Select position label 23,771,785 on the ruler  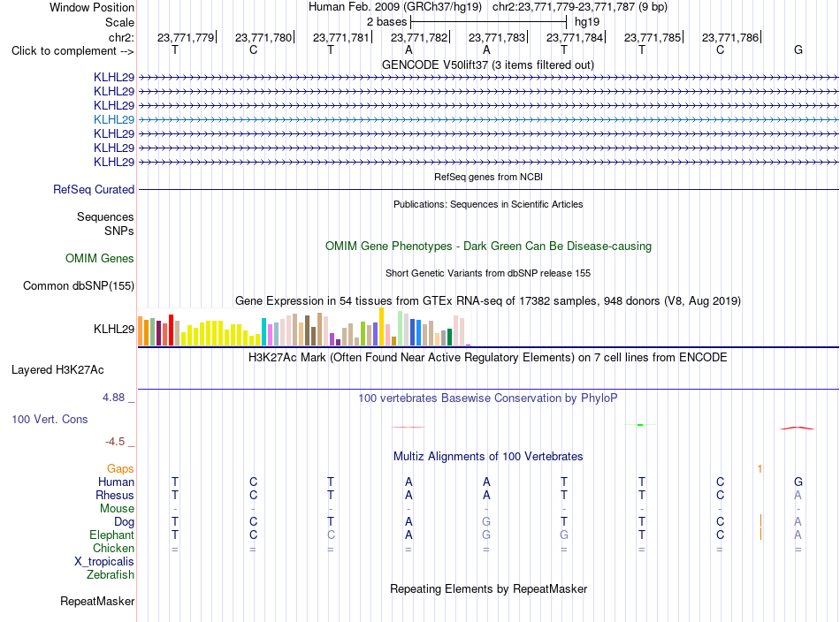652,37
